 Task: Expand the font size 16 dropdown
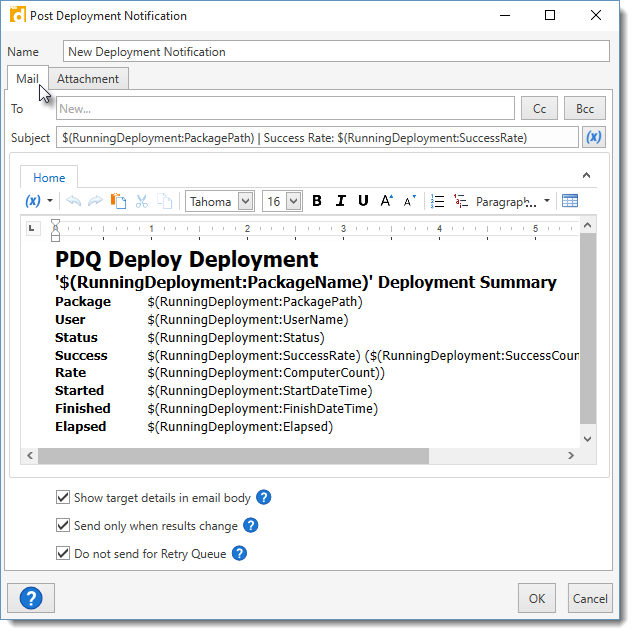[293, 201]
